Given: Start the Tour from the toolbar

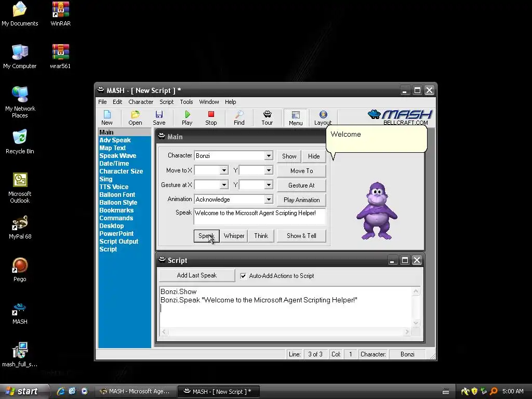Looking at the screenshot, I should click(267, 118).
